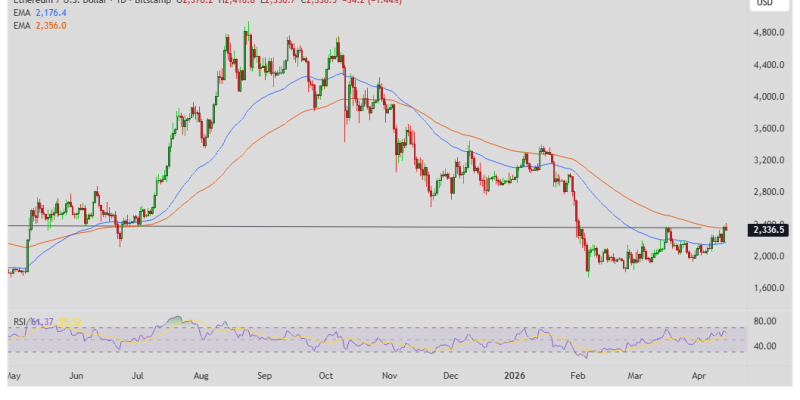The image size is (800, 400).
Task: Select the horizontal support line on the chart
Action: point(300,227)
